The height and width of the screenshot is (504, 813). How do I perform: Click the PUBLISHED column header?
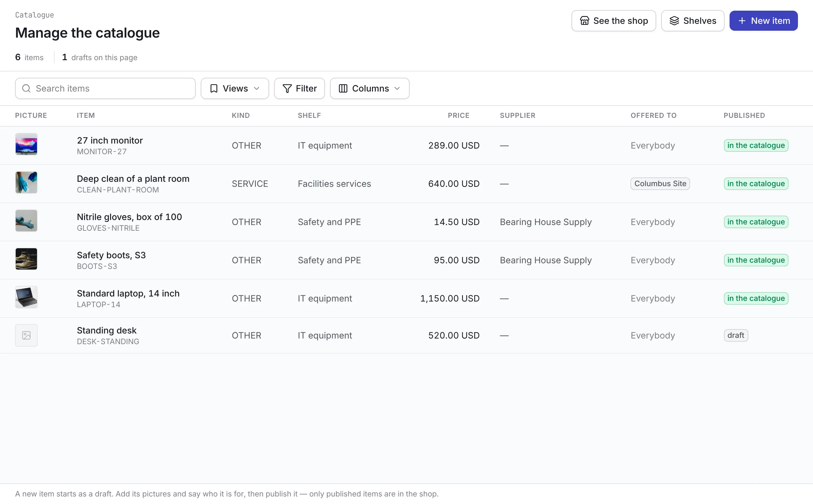point(744,115)
